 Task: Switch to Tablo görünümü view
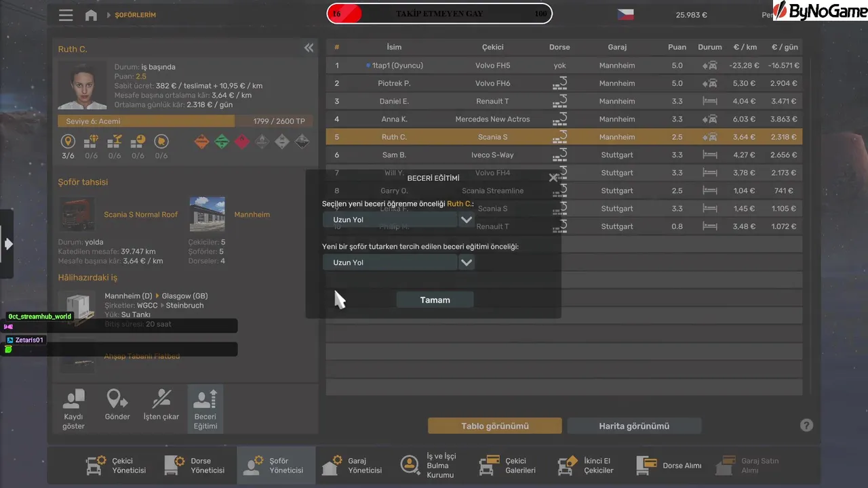pos(495,426)
